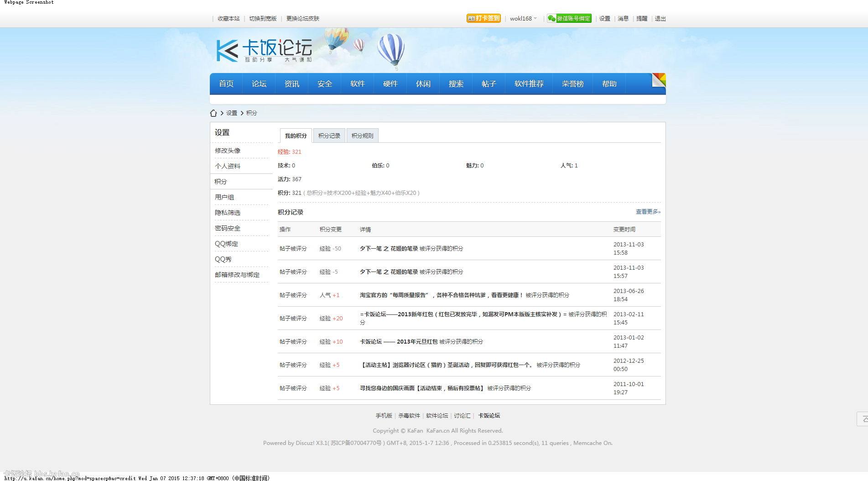Open the 夕下一笔 post with 经验 -5

tap(389, 272)
